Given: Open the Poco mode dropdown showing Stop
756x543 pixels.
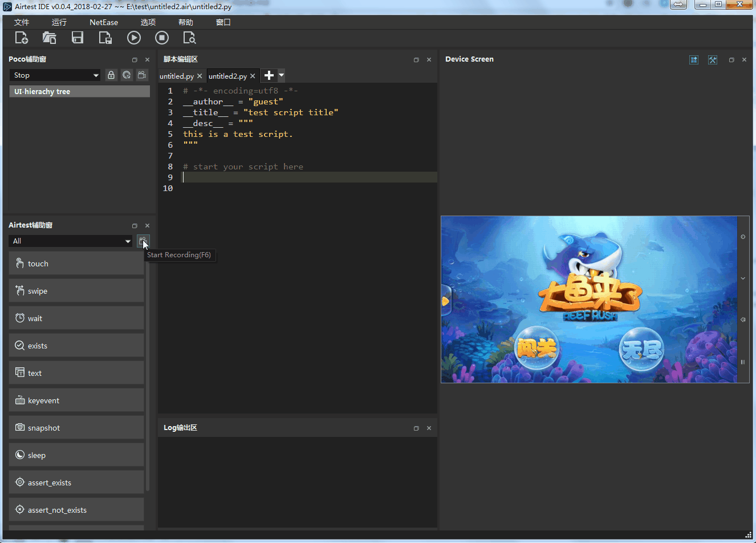Looking at the screenshot, I should tap(55, 75).
